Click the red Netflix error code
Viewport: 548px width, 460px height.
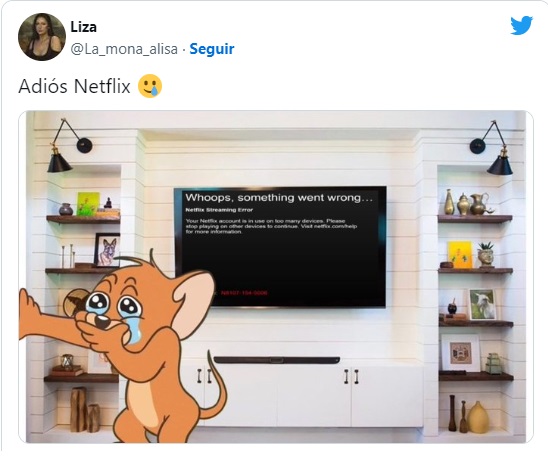click(244, 293)
